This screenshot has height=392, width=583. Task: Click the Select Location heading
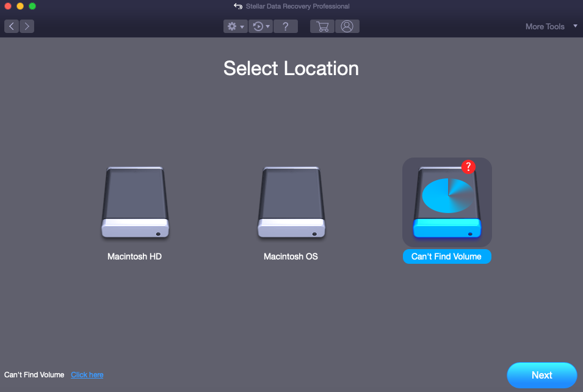[x=291, y=68]
